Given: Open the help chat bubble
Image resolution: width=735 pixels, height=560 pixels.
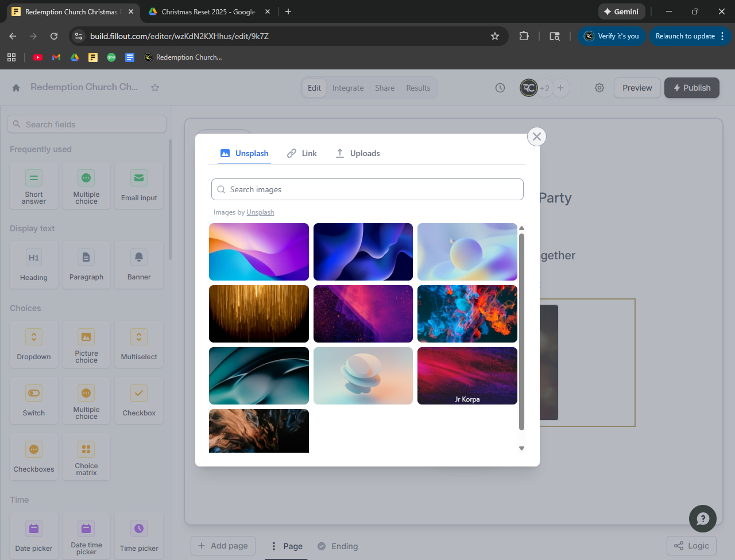Looking at the screenshot, I should (702, 519).
